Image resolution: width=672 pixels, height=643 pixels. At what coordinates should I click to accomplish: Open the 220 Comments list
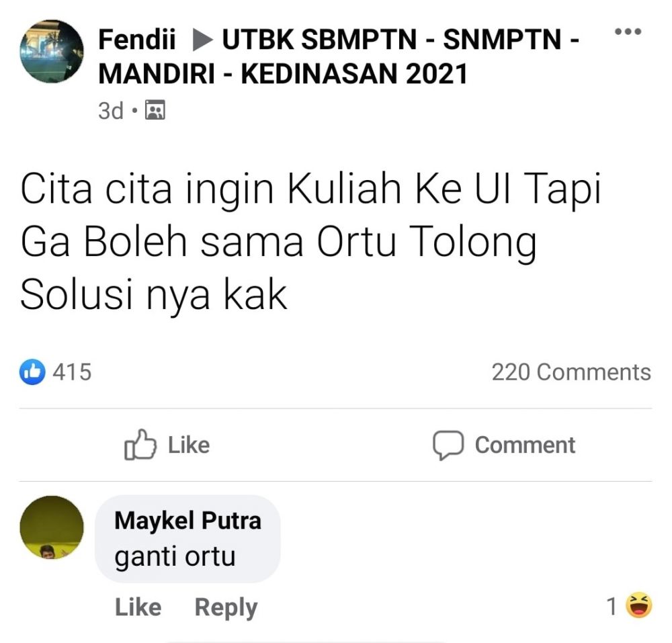pos(571,372)
